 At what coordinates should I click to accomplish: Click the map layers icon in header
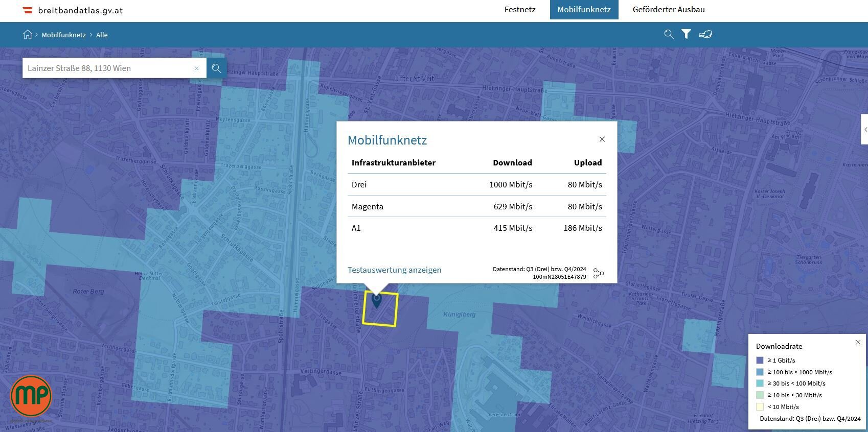(x=705, y=34)
